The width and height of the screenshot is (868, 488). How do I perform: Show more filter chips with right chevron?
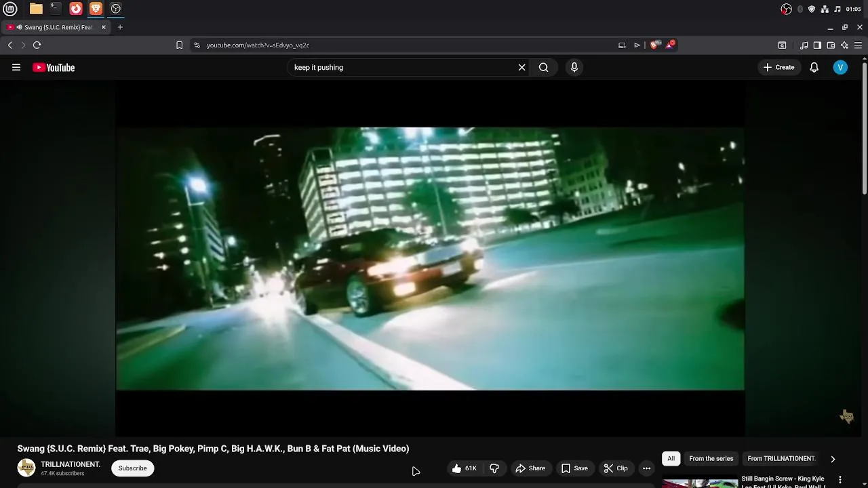coord(833,459)
